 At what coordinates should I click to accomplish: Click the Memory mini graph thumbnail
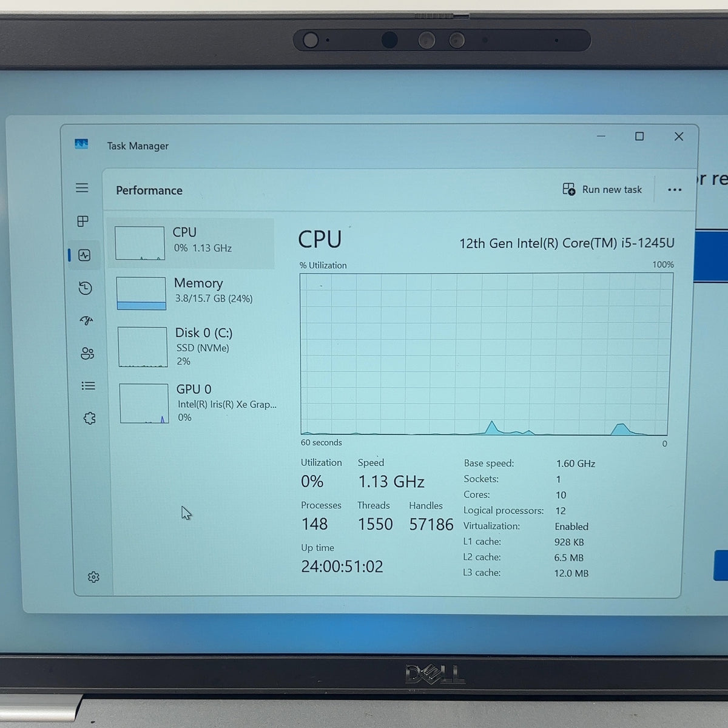141,294
